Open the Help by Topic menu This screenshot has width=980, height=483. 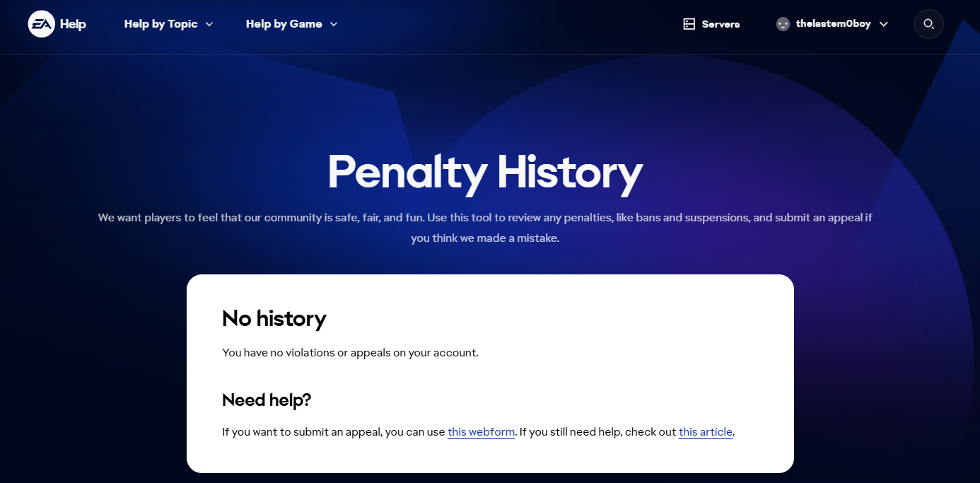(161, 24)
